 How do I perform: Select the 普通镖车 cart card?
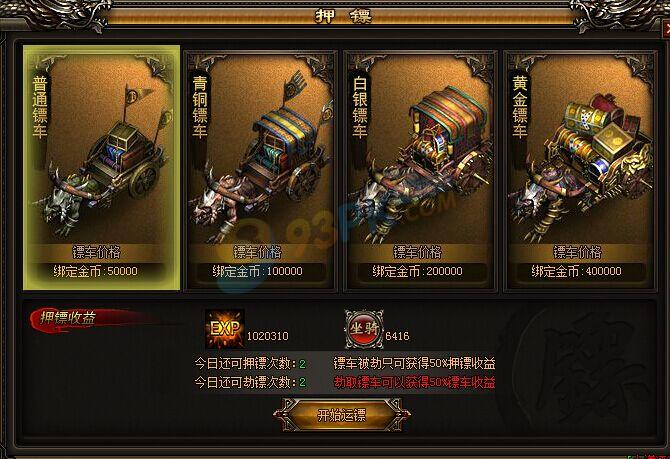tap(102, 168)
